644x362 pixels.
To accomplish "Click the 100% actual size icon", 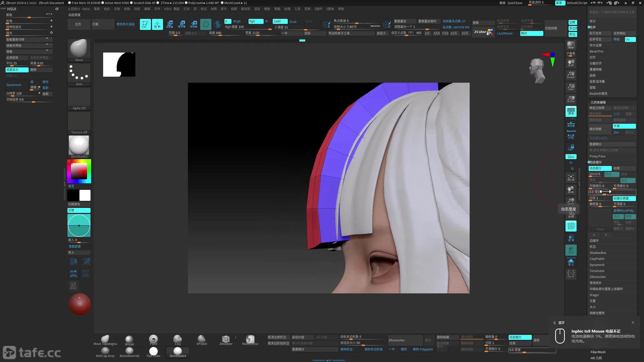I will (x=571, y=87).
